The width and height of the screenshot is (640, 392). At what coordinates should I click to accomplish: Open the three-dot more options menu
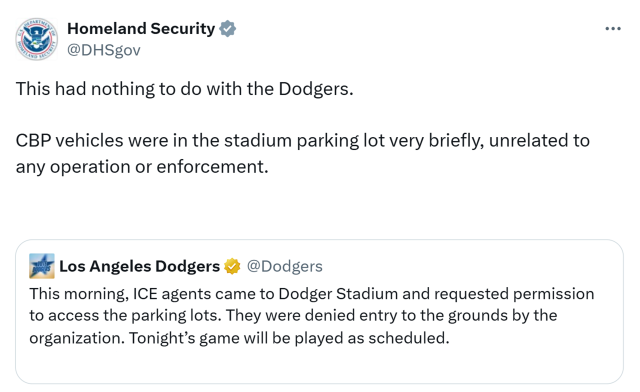click(x=613, y=29)
